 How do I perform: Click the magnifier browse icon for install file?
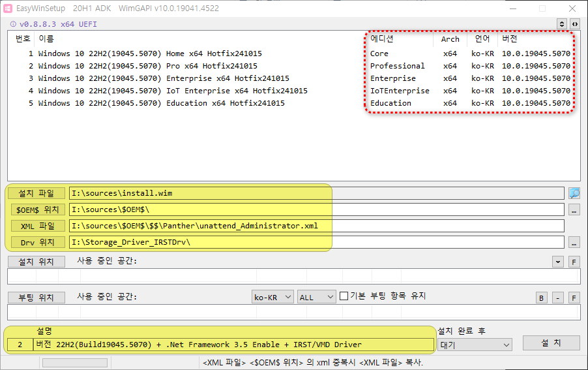(574, 193)
